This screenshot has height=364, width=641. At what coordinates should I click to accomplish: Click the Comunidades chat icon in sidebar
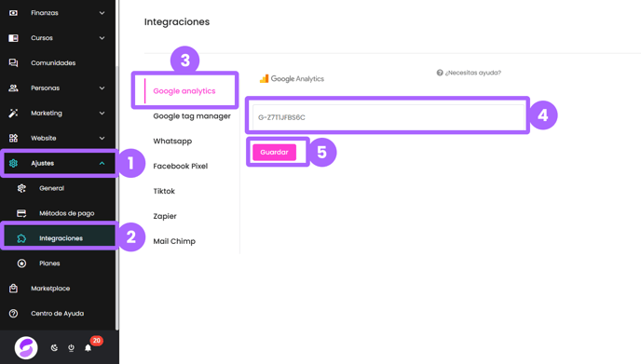tap(13, 63)
